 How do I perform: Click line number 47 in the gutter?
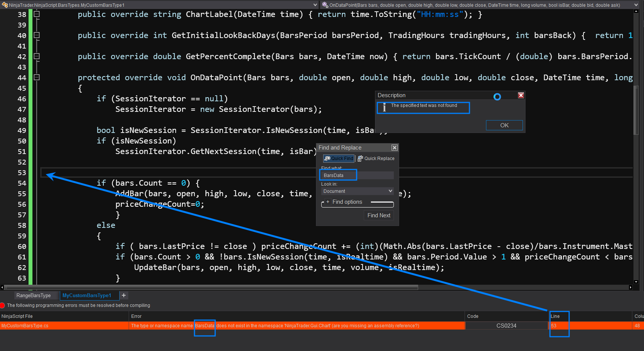click(x=22, y=109)
